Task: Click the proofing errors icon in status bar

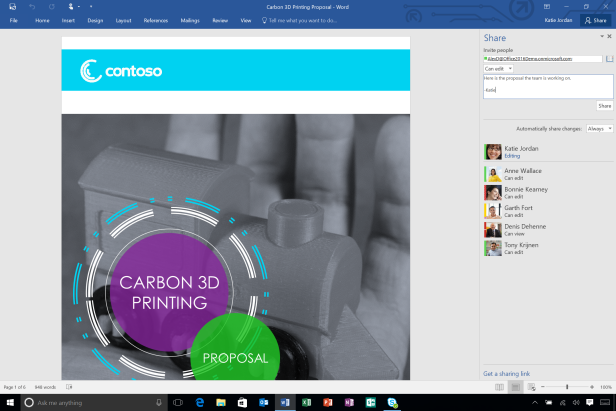Action: pyautogui.click(x=69, y=387)
